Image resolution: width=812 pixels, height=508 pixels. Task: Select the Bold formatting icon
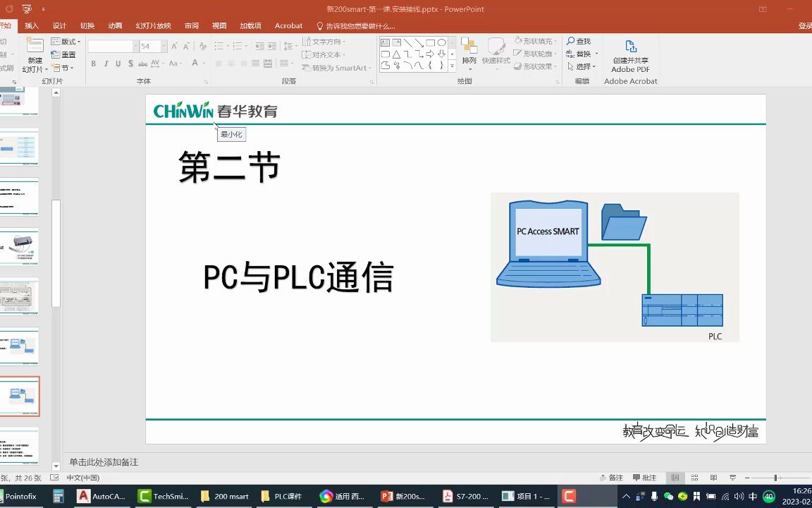(93, 64)
